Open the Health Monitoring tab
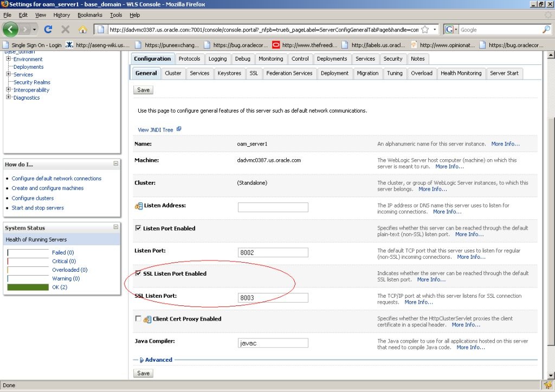The height and width of the screenshot is (392, 555). [x=461, y=73]
